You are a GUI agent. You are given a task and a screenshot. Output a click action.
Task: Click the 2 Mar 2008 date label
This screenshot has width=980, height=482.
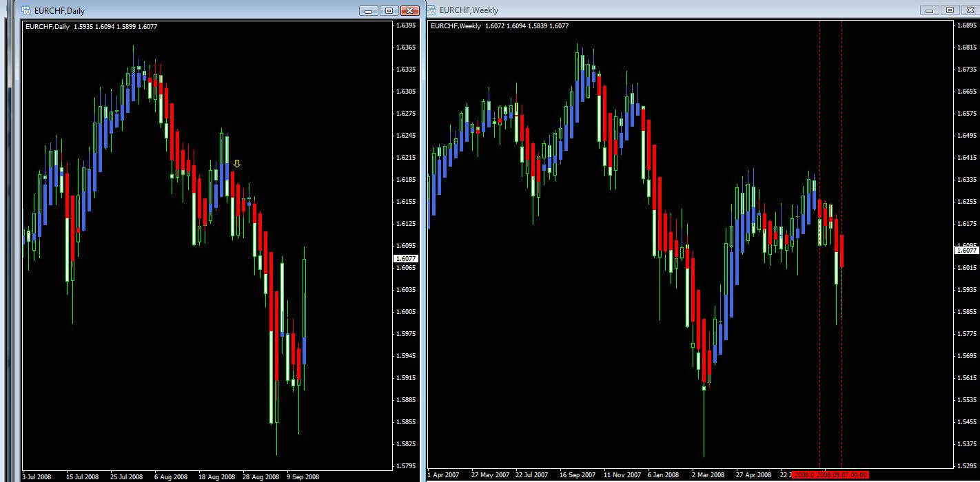click(x=709, y=475)
